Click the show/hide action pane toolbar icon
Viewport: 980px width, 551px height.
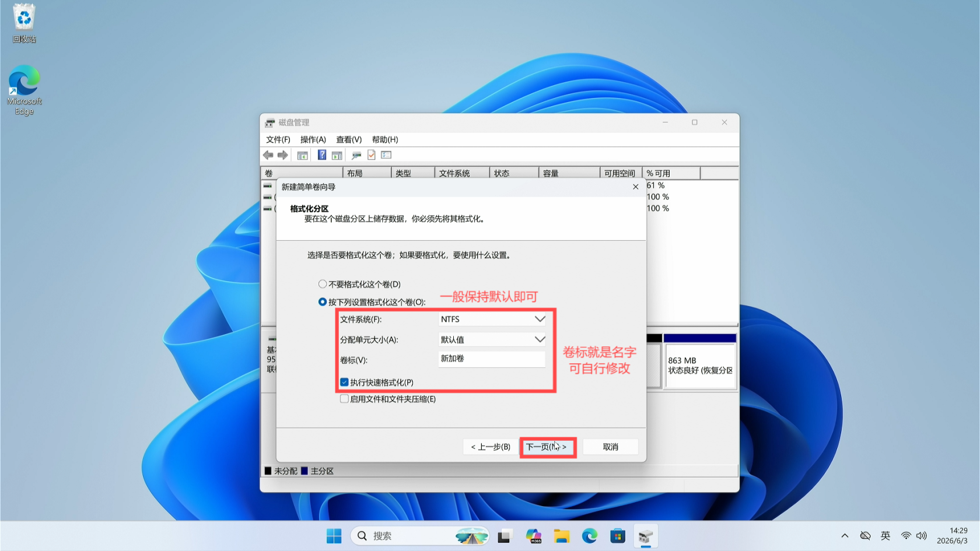tap(337, 155)
